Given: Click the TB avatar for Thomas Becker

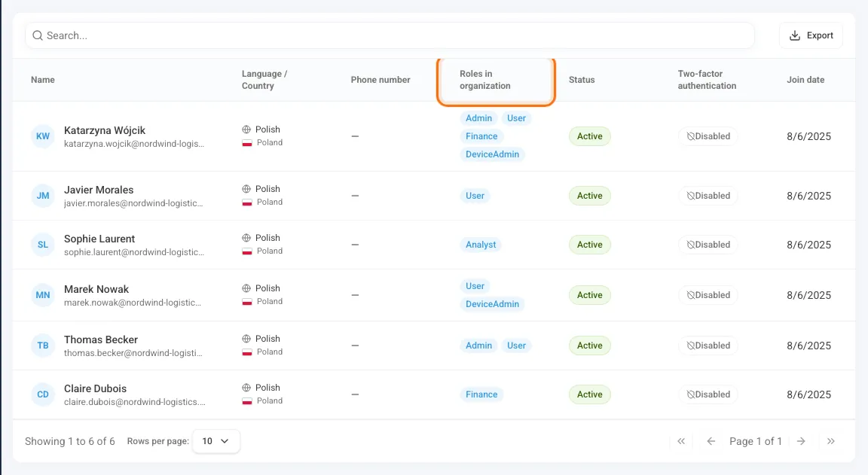Looking at the screenshot, I should click(43, 346).
